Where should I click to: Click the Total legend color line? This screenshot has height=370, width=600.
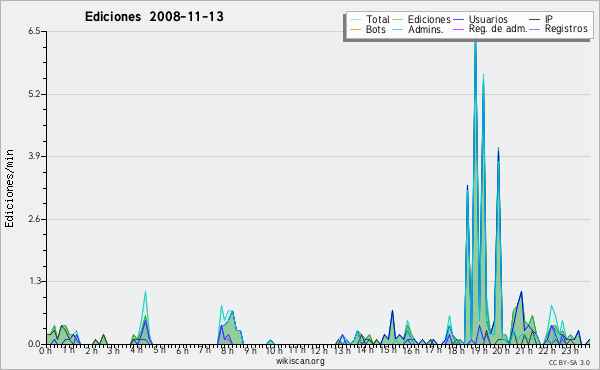[x=355, y=20]
